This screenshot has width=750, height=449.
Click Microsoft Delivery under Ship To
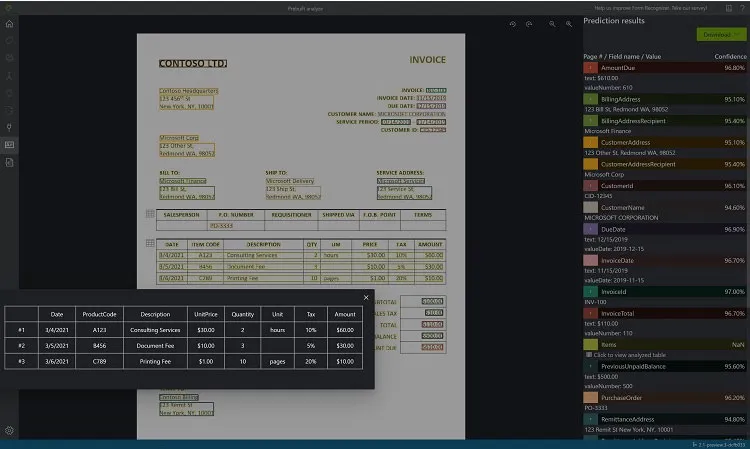click(x=290, y=181)
